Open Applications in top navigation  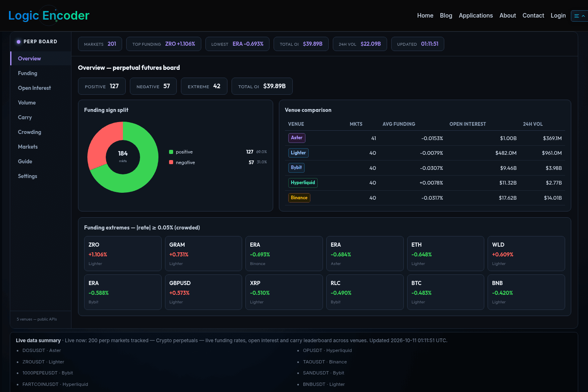point(476,16)
